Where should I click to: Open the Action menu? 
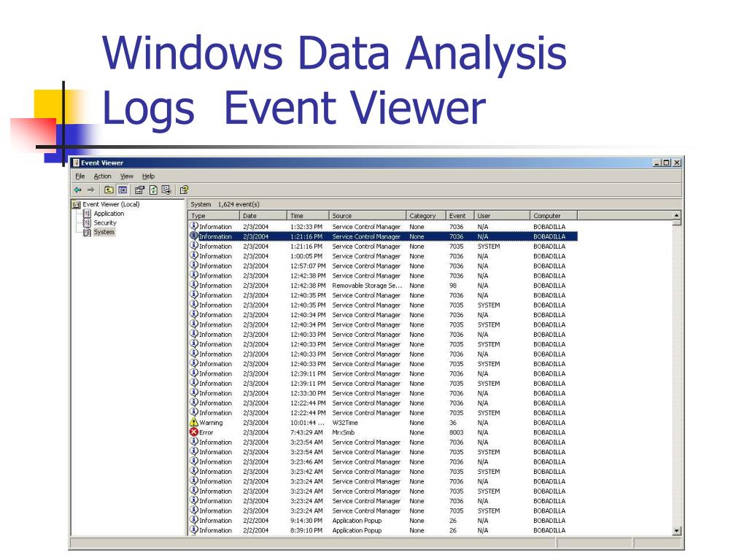coord(102,176)
